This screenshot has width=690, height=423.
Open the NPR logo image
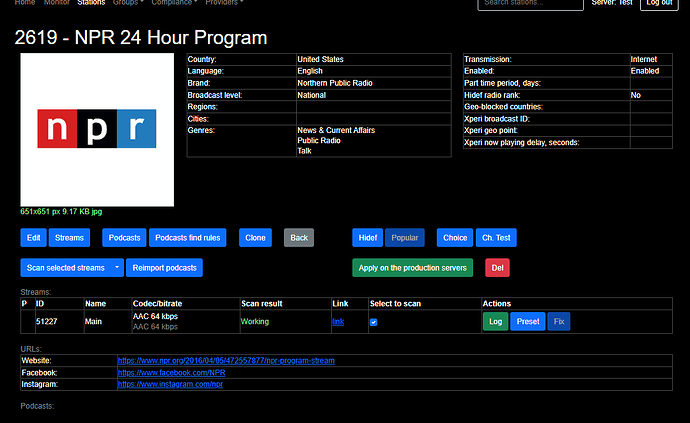[x=97, y=129]
